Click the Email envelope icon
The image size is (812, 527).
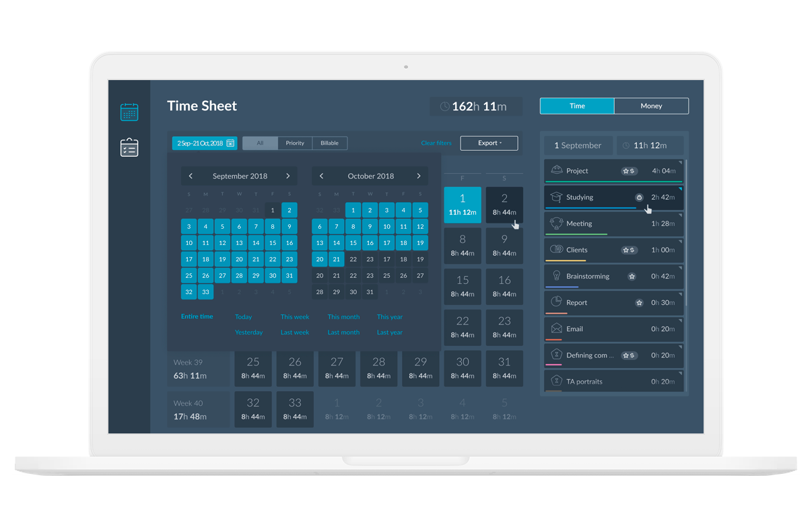point(556,328)
